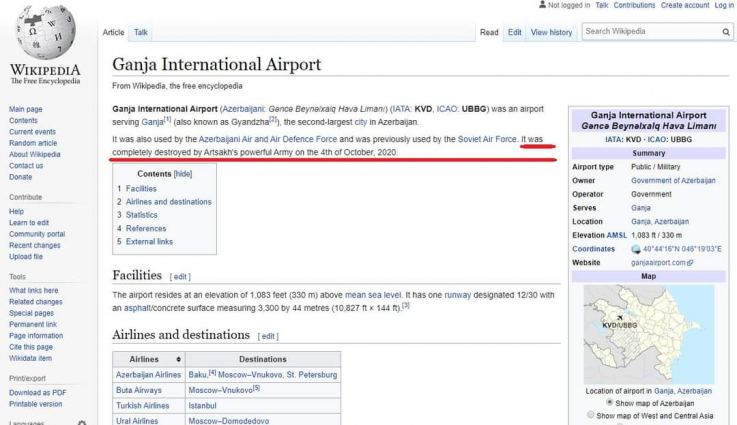Open Related changes
Image resolution: width=737 pixels, height=425 pixels.
pyautogui.click(x=35, y=302)
